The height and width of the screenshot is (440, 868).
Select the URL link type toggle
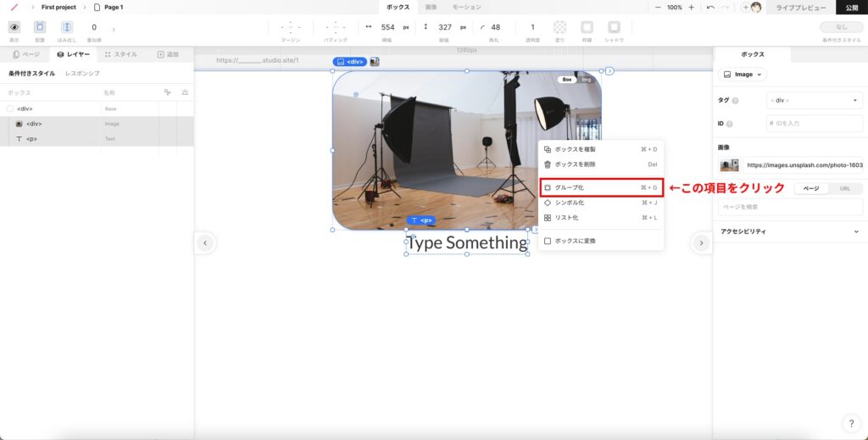pos(845,188)
